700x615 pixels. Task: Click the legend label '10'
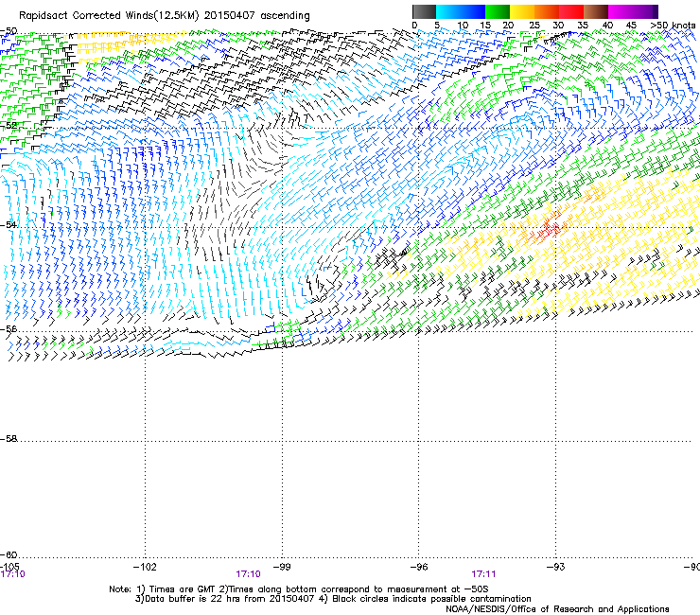pyautogui.click(x=463, y=26)
